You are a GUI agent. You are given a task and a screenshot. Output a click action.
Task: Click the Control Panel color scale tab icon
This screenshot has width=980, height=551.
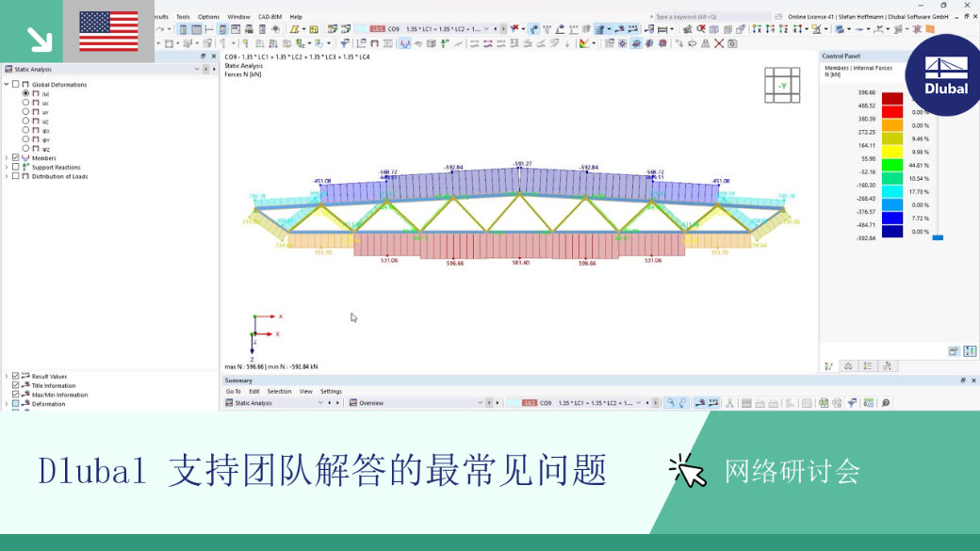(x=828, y=366)
